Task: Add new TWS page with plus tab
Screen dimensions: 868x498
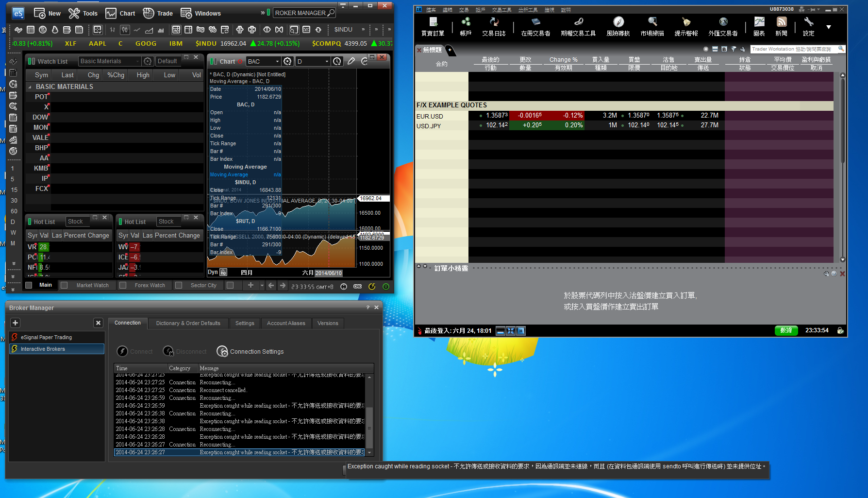Action: [450, 50]
